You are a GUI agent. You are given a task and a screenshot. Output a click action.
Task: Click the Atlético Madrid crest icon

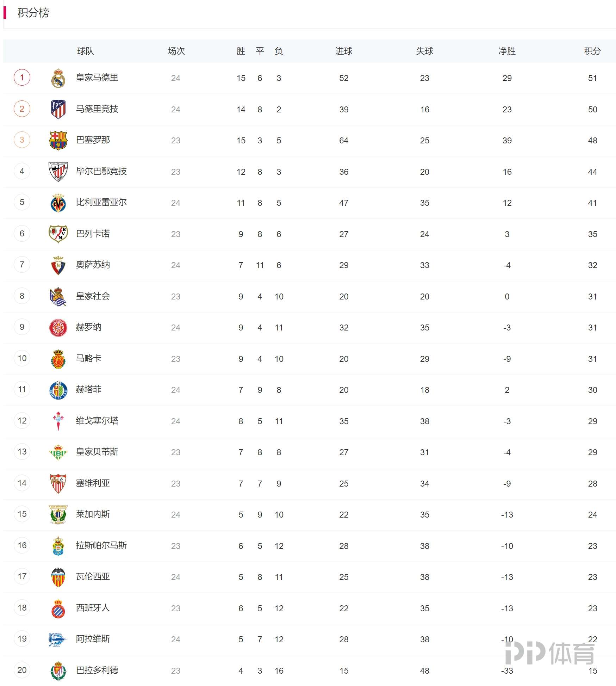pyautogui.click(x=58, y=109)
